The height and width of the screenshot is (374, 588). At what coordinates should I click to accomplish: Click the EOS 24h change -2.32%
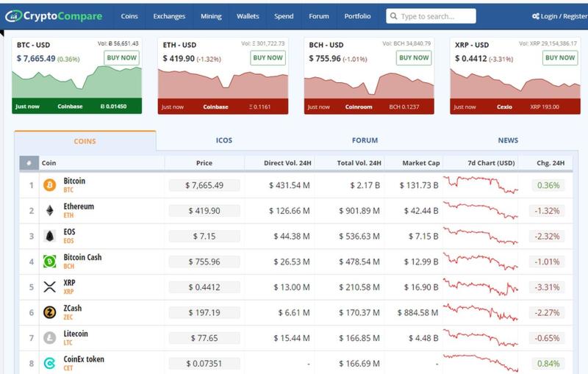(x=547, y=237)
